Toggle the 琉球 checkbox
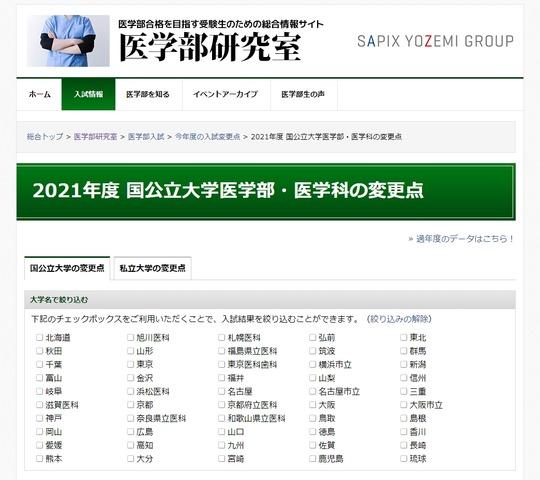The height and width of the screenshot is (480, 540). pyautogui.click(x=404, y=458)
